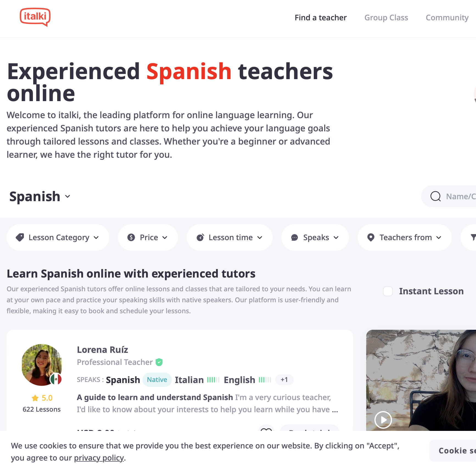476x471 pixels.
Task: Open Lorena Ruíz teacher name link
Action: (103, 350)
